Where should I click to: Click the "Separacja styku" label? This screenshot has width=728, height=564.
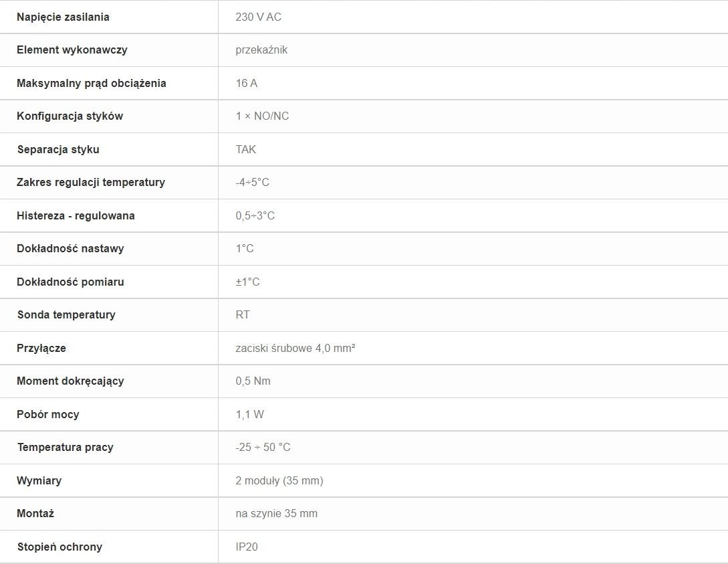click(x=58, y=149)
